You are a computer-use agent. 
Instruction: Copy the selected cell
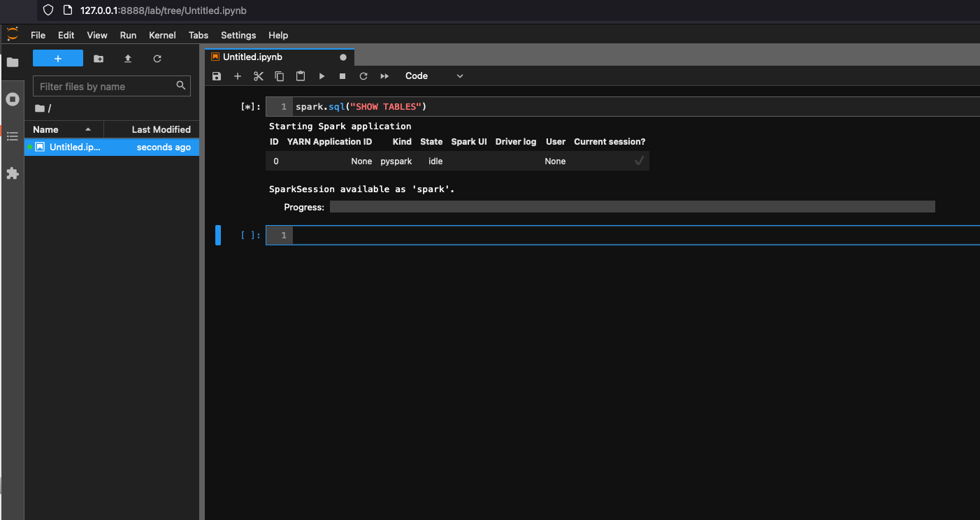point(280,76)
